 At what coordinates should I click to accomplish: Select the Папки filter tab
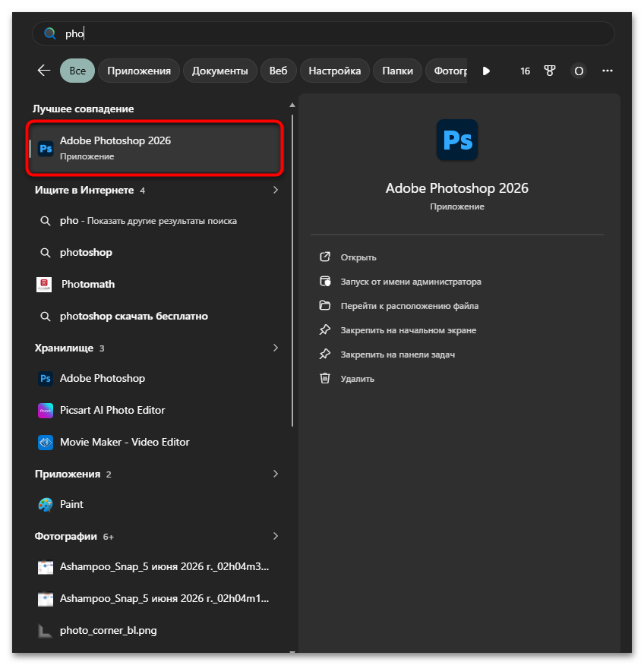(x=397, y=71)
